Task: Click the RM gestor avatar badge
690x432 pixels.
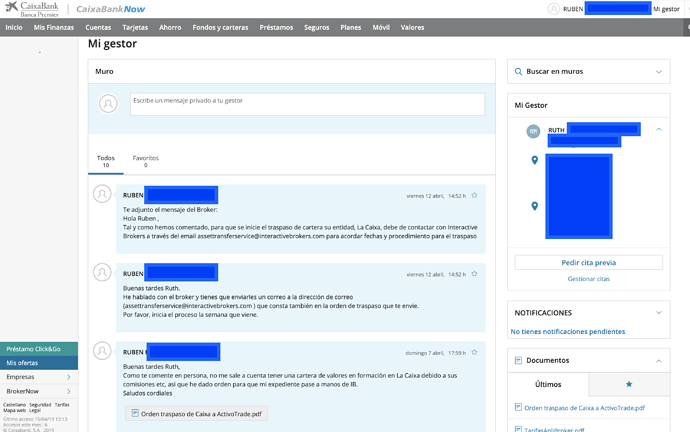Action: tap(533, 131)
